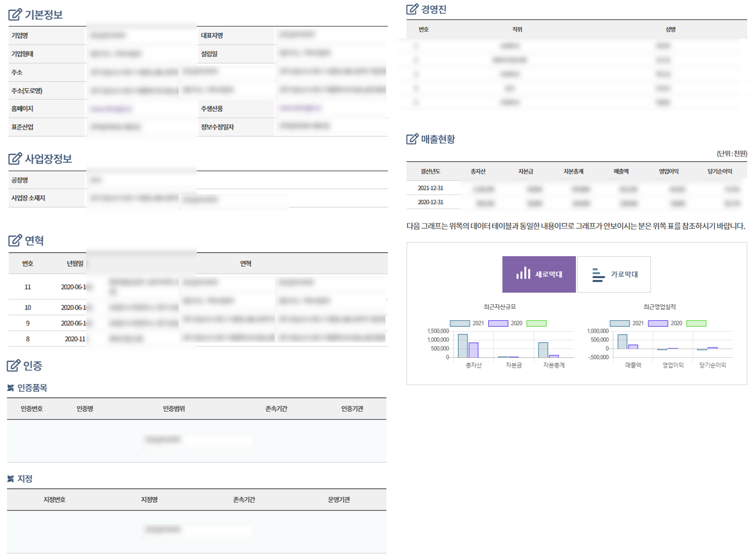Click the 매출현황 section edit icon

pos(412,139)
